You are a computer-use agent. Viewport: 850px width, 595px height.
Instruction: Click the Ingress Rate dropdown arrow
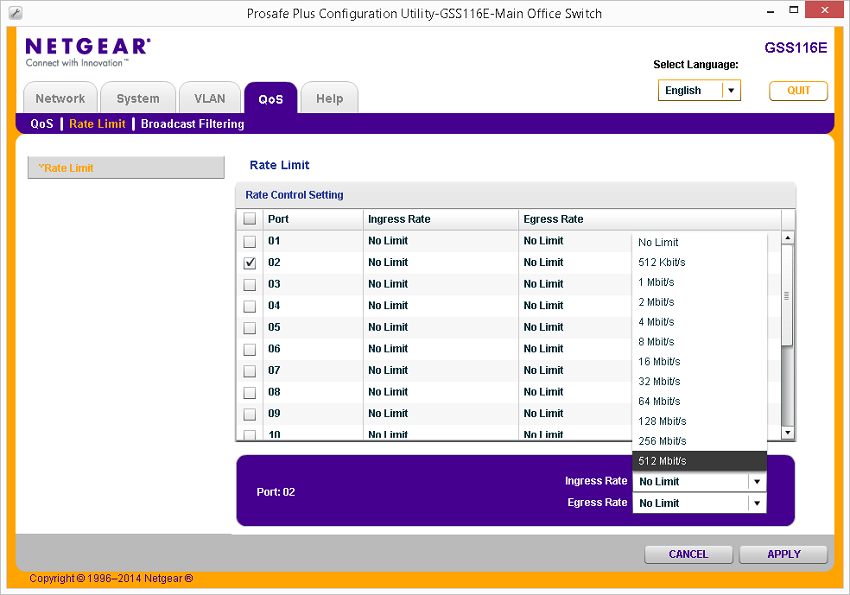757,481
